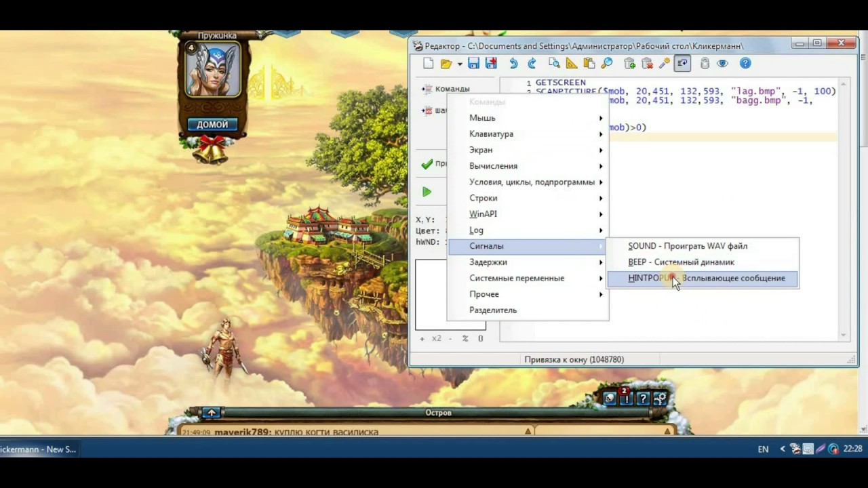Click the yellow triangle ruler tool icon

[x=572, y=64]
